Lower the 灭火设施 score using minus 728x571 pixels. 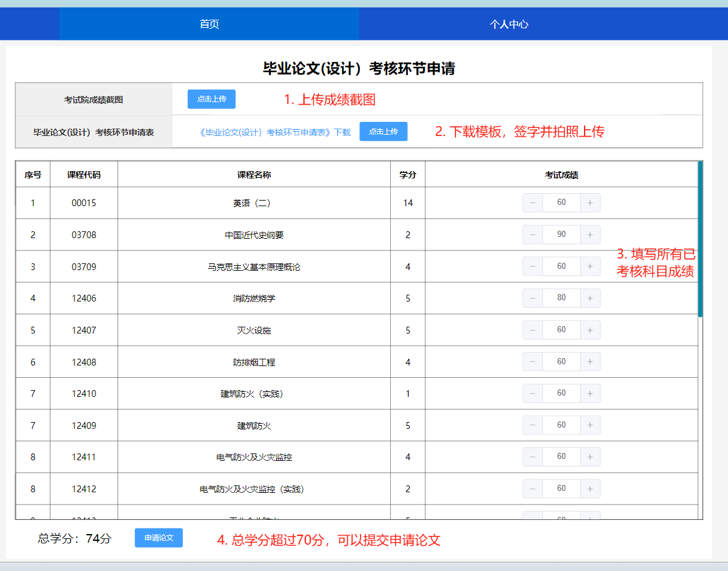point(532,330)
